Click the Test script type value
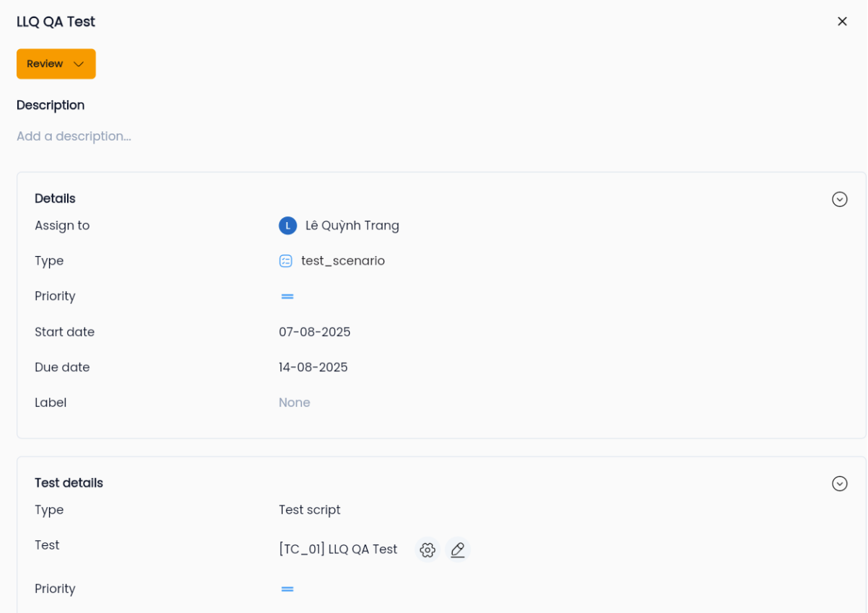Image resolution: width=868 pixels, height=613 pixels. tap(309, 510)
